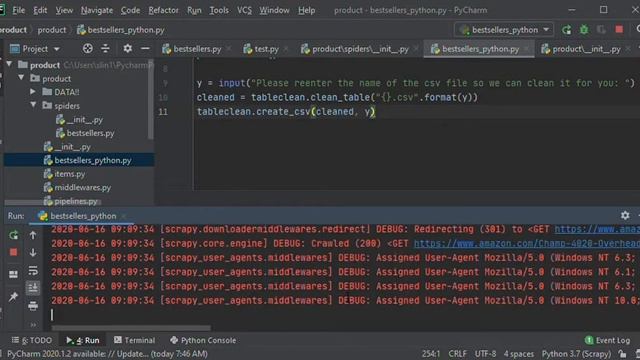Click the red Stop icon in top toolbar

[619, 30]
